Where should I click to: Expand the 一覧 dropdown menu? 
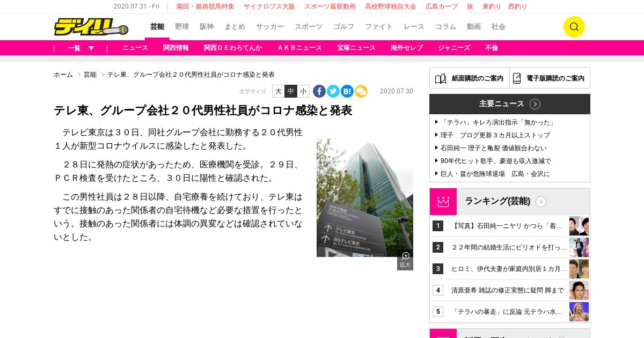tap(81, 48)
